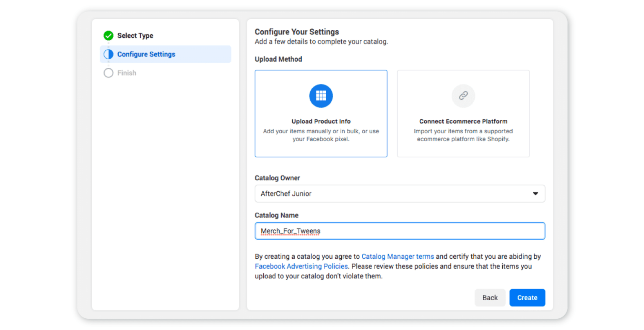Jump to the Finish step
The height and width of the screenshot is (330, 644).
coord(127,73)
